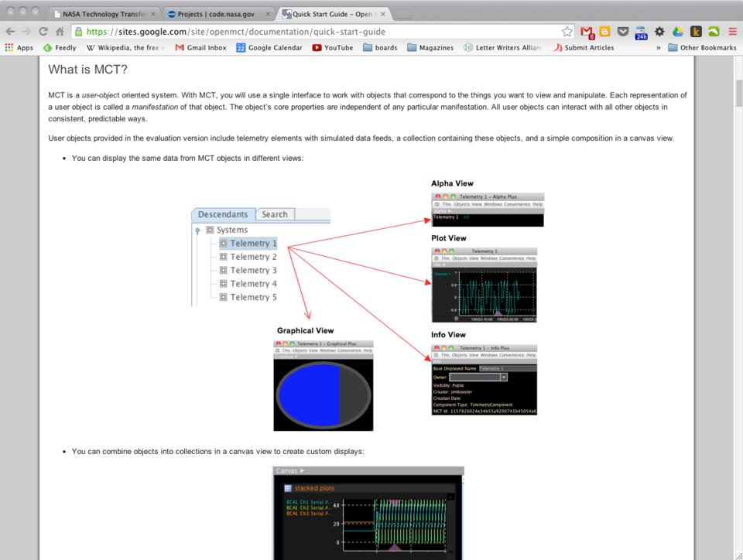The width and height of the screenshot is (743, 560).
Task: Open the Chrome hamburger menu
Action: [x=733, y=32]
